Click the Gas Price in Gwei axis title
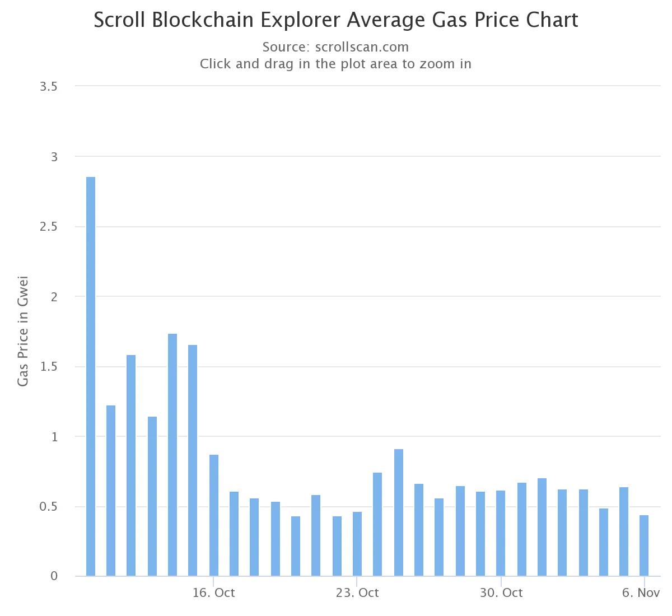The width and height of the screenshot is (672, 616). click(23, 331)
